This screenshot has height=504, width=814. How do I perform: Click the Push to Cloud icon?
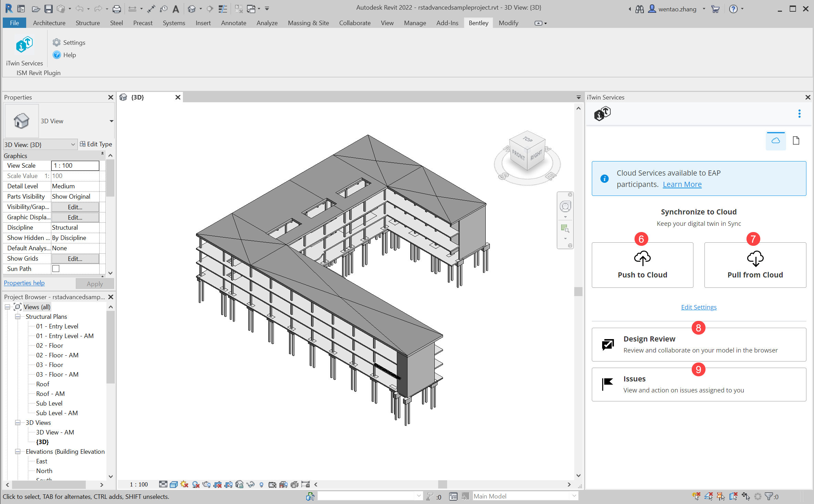(642, 258)
